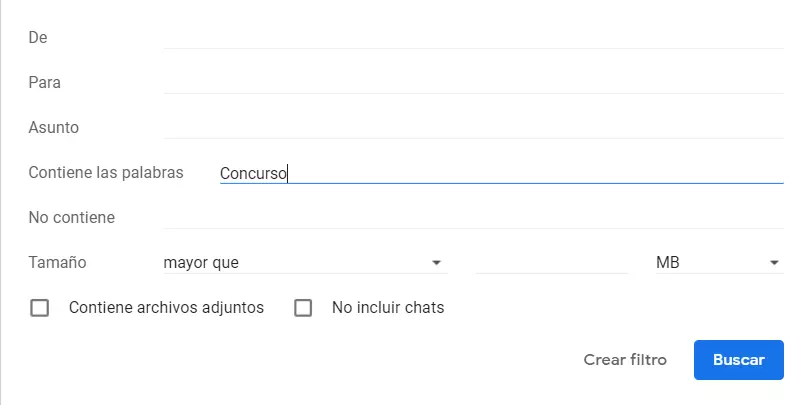Click the "Tamaño" size label

[x=57, y=263]
